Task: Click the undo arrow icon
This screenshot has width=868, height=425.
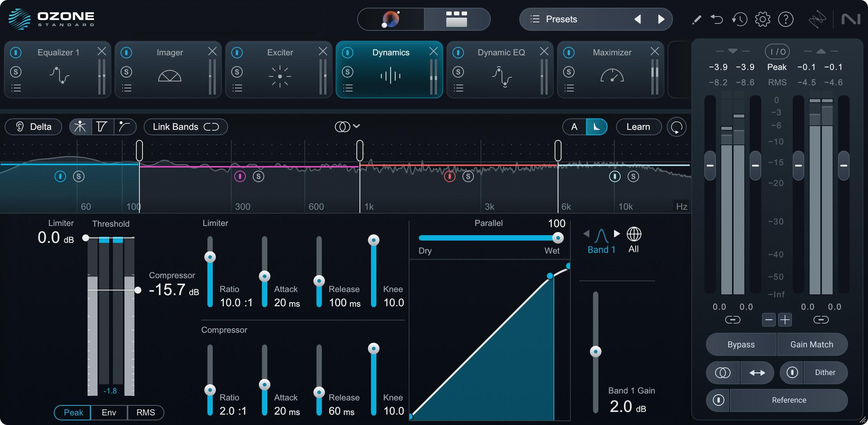Action: tap(717, 19)
